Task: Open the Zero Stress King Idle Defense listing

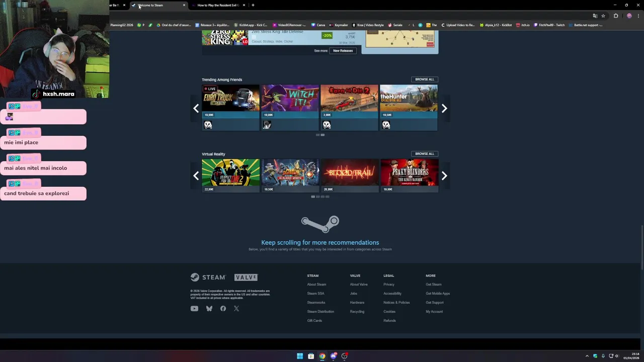Action: coord(281,38)
